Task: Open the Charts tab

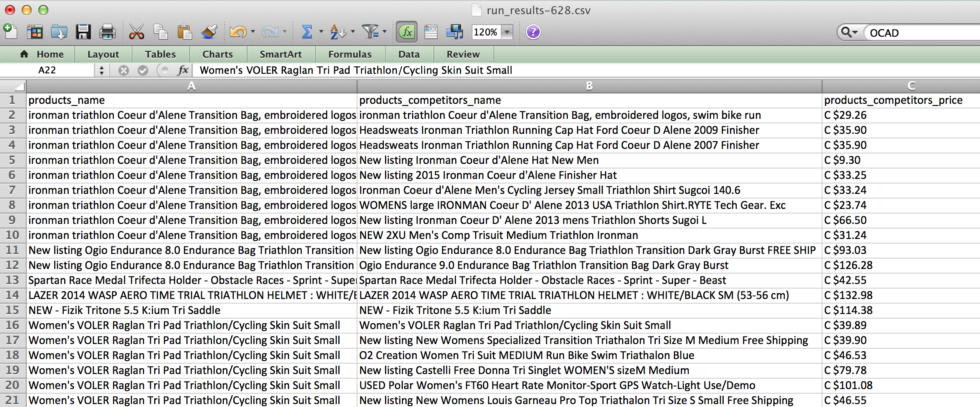Action: [218, 54]
